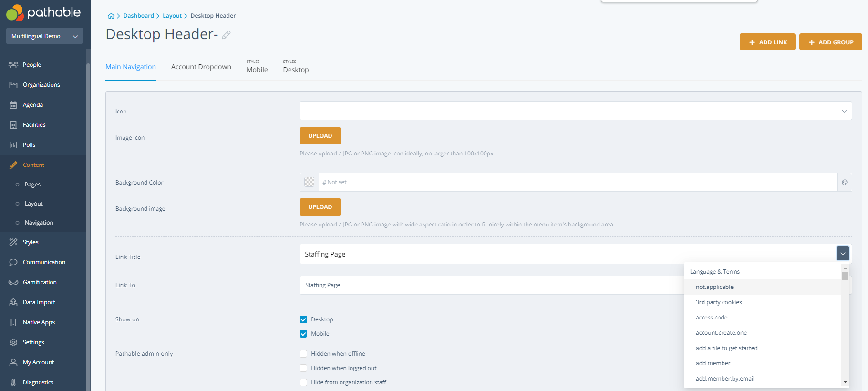Click Upload for Background image
868x391 pixels.
click(320, 207)
